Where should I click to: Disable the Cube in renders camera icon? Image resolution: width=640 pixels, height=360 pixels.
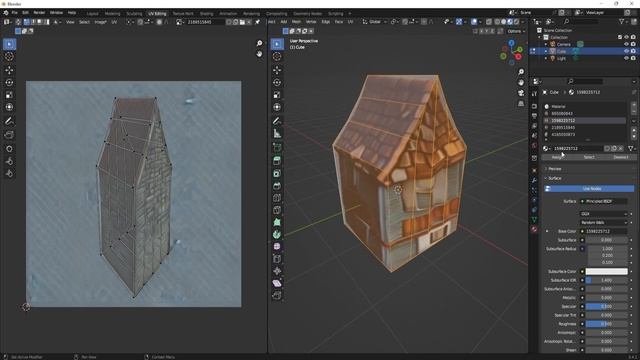click(633, 51)
